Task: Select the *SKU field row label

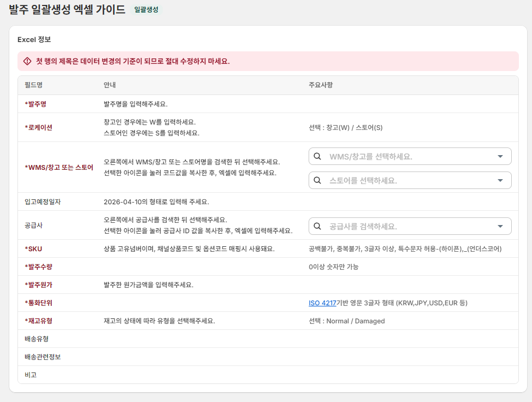Action: (33, 249)
